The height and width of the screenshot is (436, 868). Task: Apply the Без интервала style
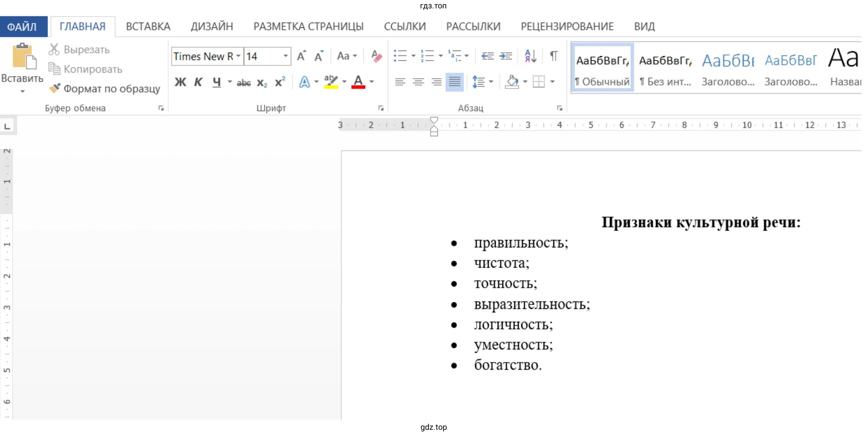[665, 68]
